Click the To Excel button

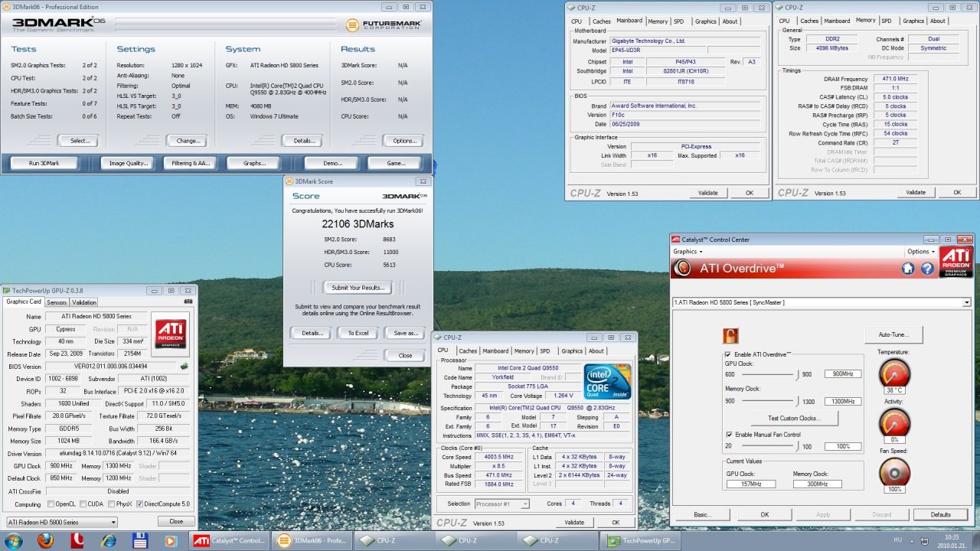click(358, 333)
